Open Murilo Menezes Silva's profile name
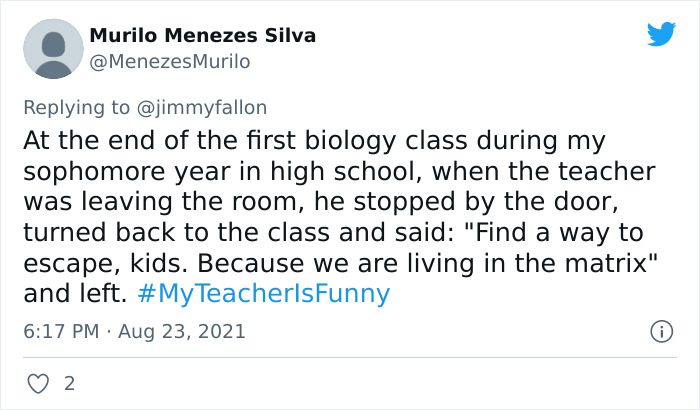 [x=203, y=36]
